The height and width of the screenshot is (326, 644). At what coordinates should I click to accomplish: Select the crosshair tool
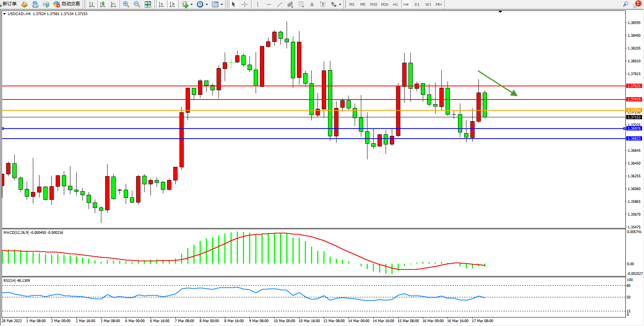tap(244, 5)
